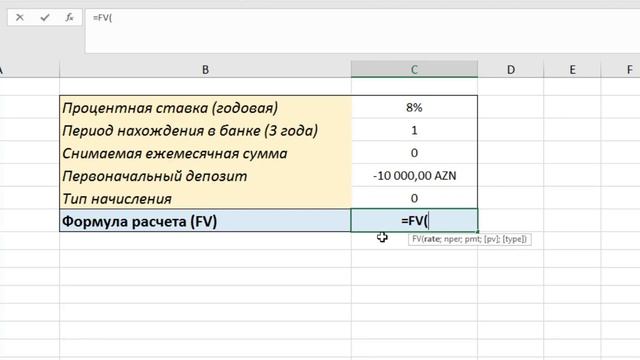Select column D header

pyautogui.click(x=511, y=70)
